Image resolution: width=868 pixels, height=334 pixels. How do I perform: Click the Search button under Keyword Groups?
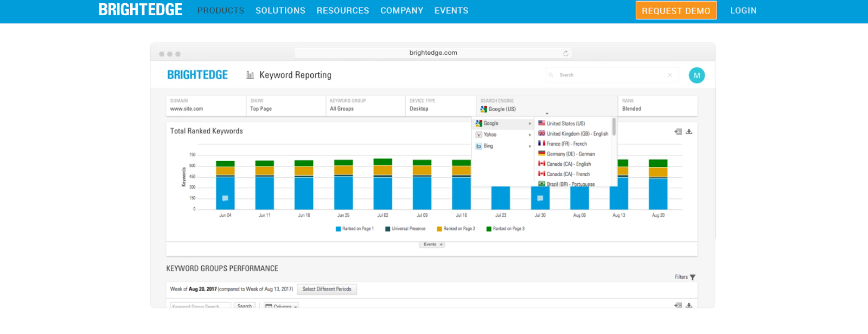point(244,306)
